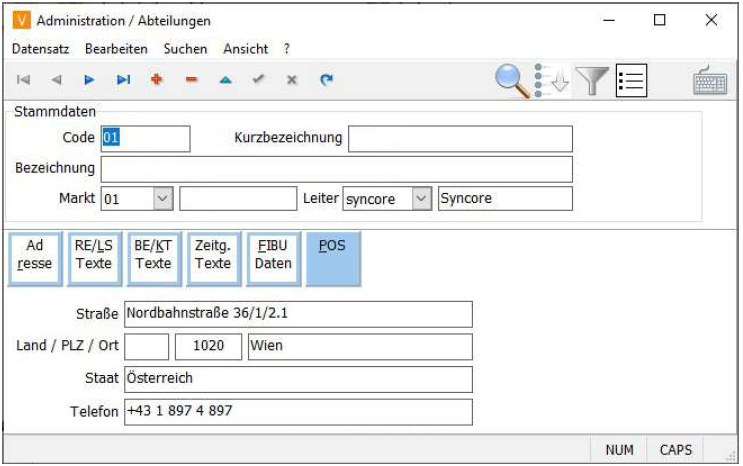Click the NUM status bar indicator

pyautogui.click(x=619, y=449)
